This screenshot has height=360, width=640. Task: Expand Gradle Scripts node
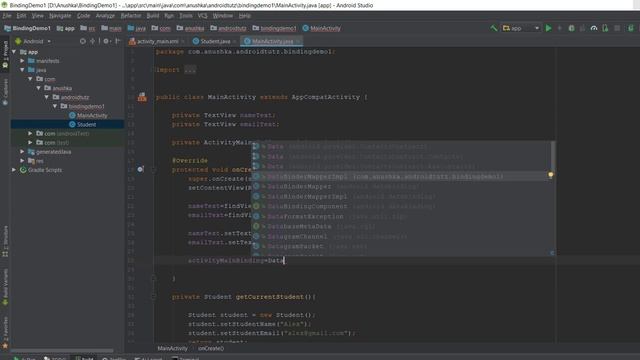(x=14, y=170)
